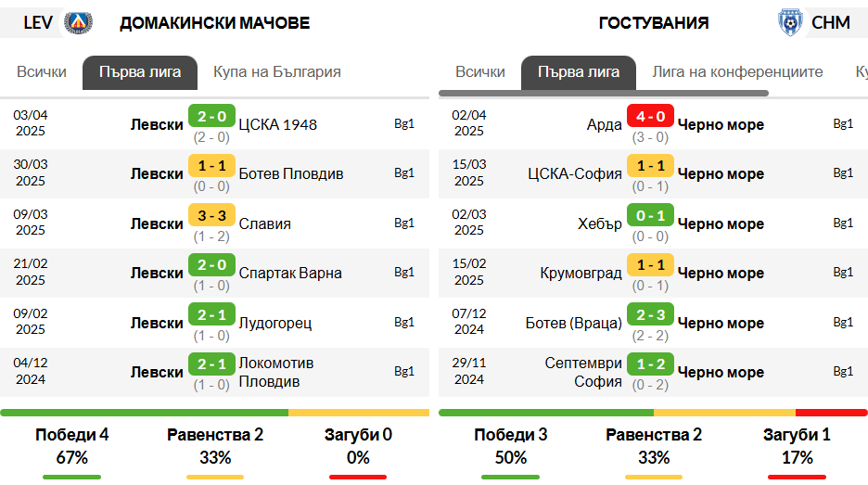Image resolution: width=868 pixels, height=485 pixels.
Task: Click team name Крумовград
Action: [581, 273]
